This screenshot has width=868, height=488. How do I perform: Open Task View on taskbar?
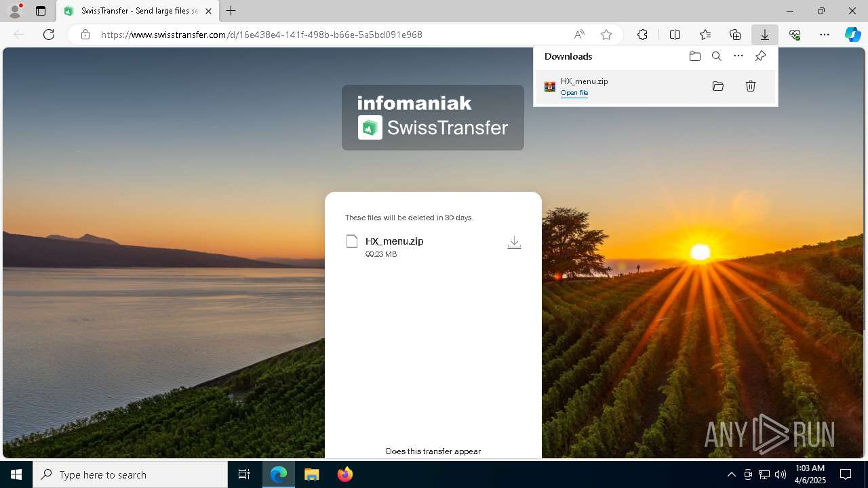pyautogui.click(x=244, y=474)
